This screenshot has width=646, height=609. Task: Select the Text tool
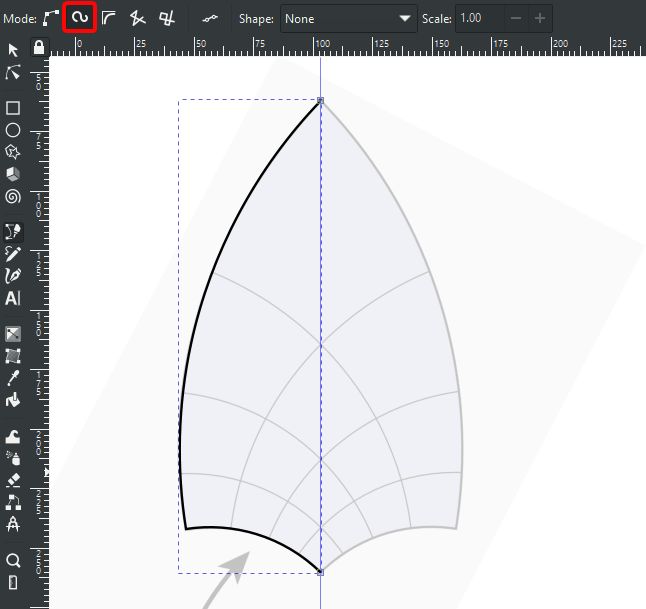coord(13,298)
